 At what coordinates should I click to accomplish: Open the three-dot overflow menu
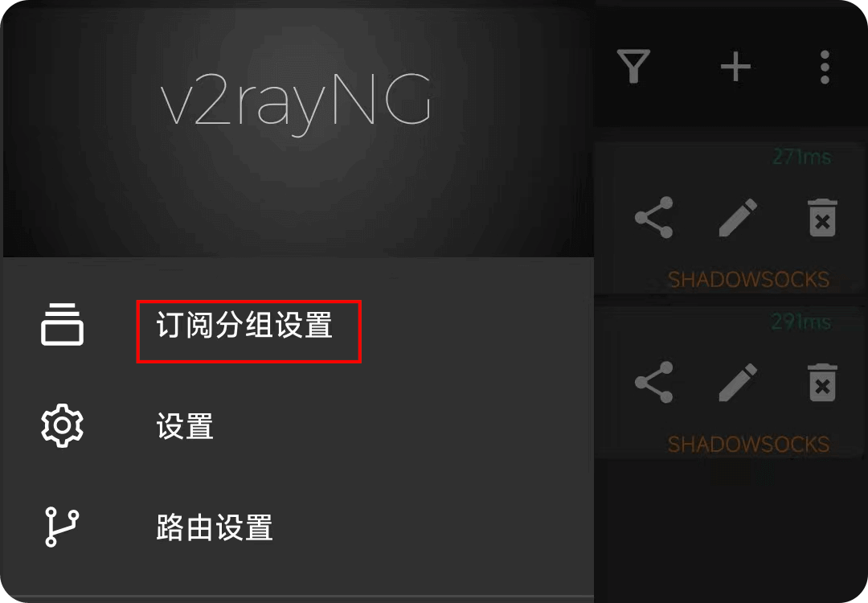pos(825,67)
